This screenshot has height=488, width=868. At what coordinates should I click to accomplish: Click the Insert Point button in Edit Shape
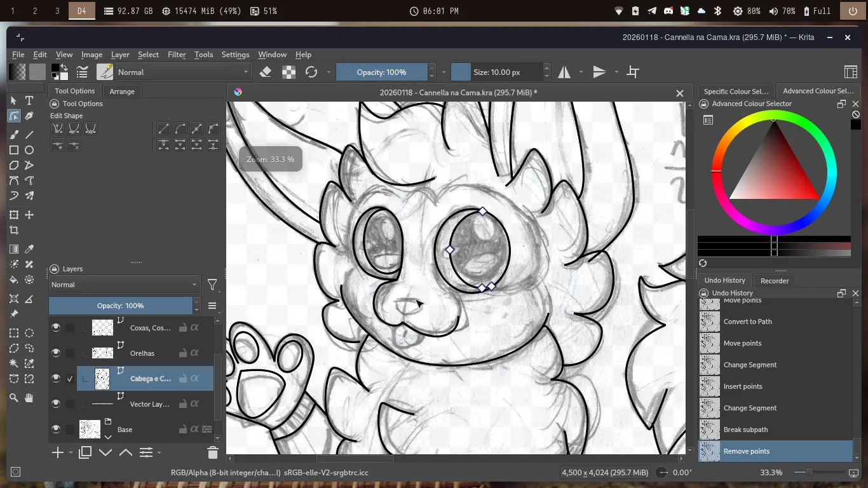click(x=57, y=145)
